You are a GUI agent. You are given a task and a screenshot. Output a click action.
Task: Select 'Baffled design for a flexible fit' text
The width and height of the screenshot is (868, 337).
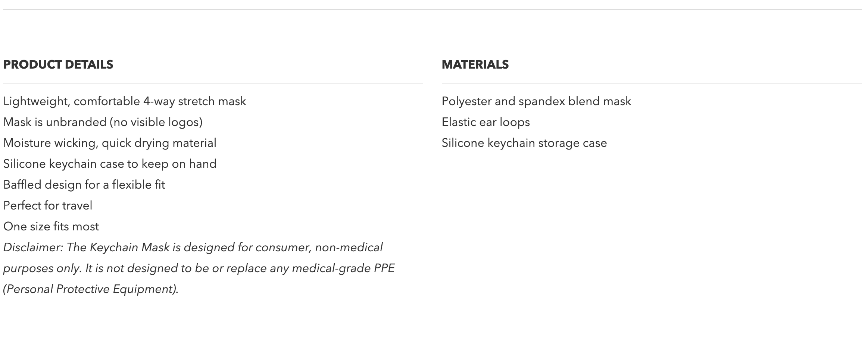84,185
